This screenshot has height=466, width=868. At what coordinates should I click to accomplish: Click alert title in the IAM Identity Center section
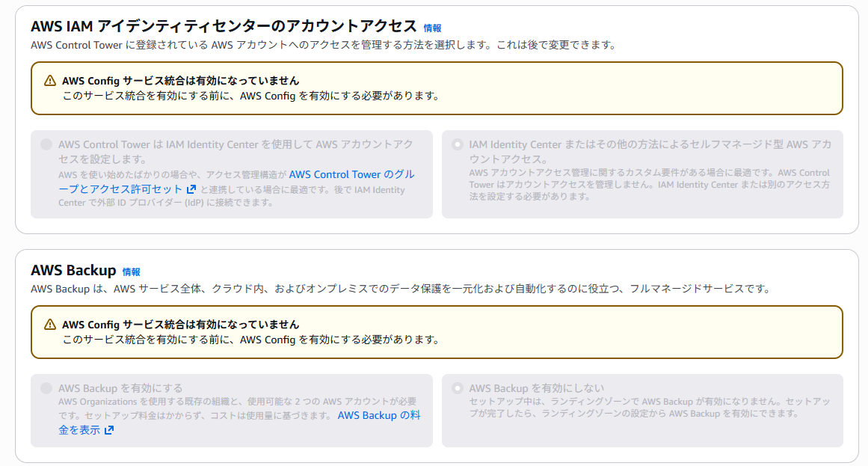coord(180,81)
